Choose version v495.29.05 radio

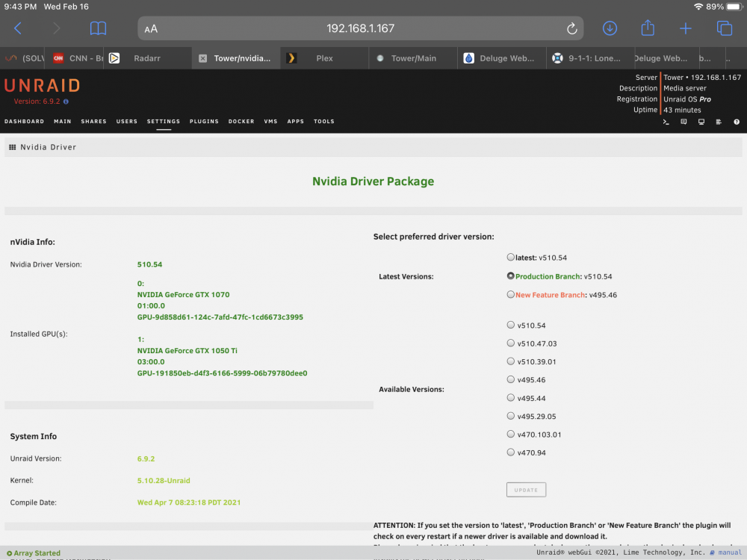click(x=511, y=416)
